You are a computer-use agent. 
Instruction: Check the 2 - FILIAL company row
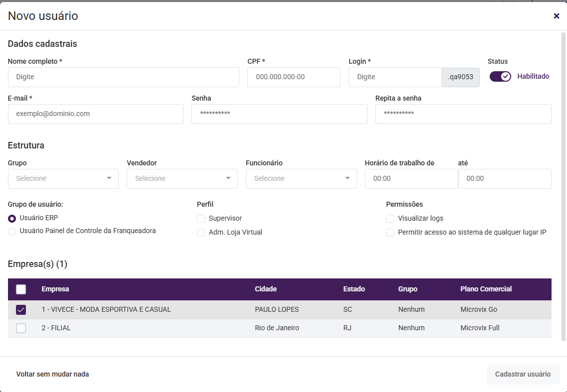(x=21, y=328)
